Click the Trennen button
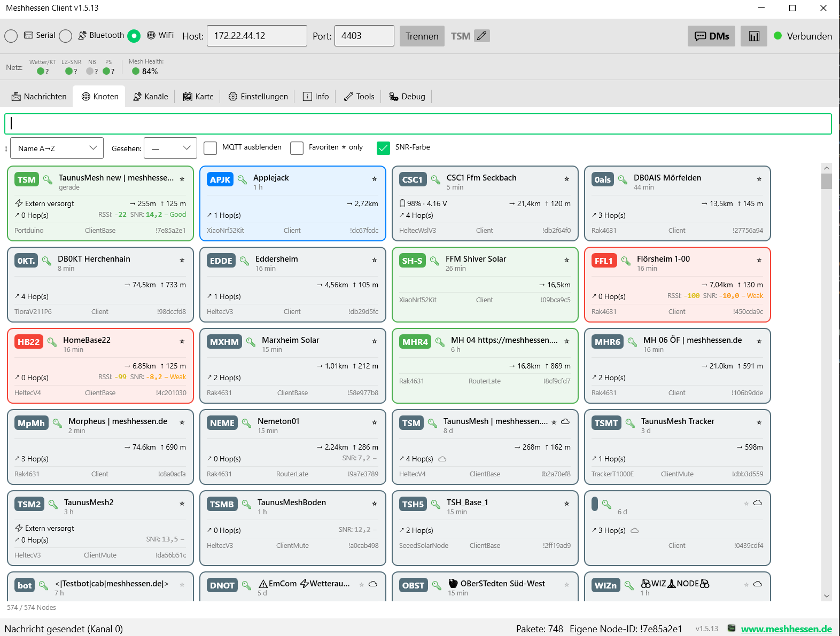Image resolution: width=840 pixels, height=636 pixels. tap(422, 36)
